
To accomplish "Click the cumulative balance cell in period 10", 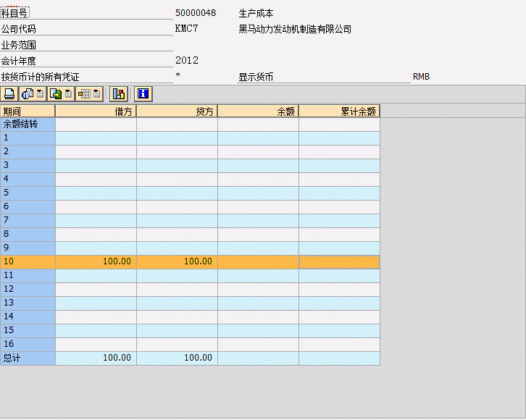I will pos(340,262).
